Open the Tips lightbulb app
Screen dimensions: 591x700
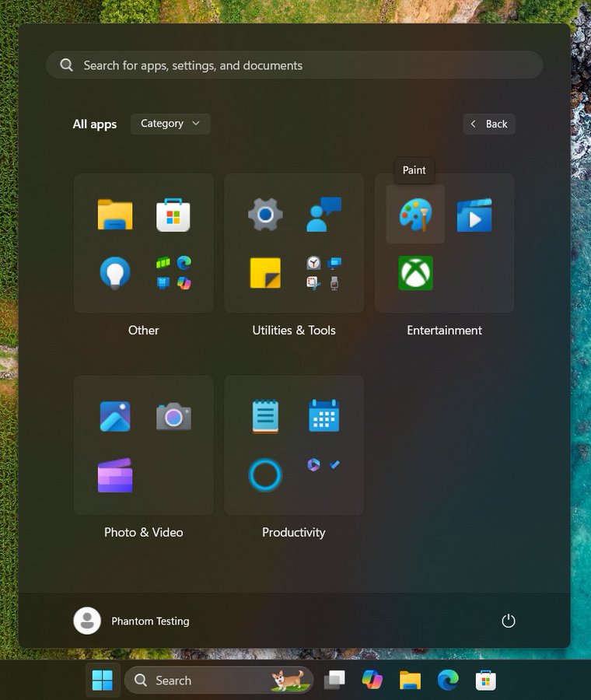[x=115, y=273]
